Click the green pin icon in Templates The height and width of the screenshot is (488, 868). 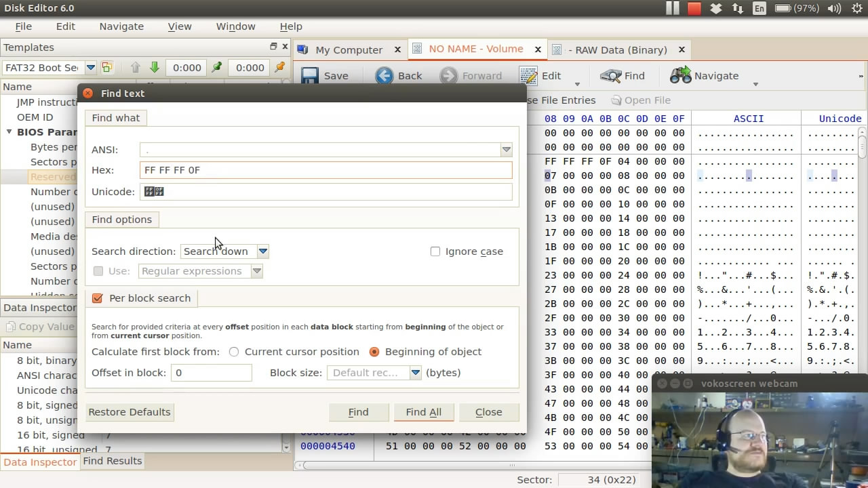pyautogui.click(x=217, y=67)
